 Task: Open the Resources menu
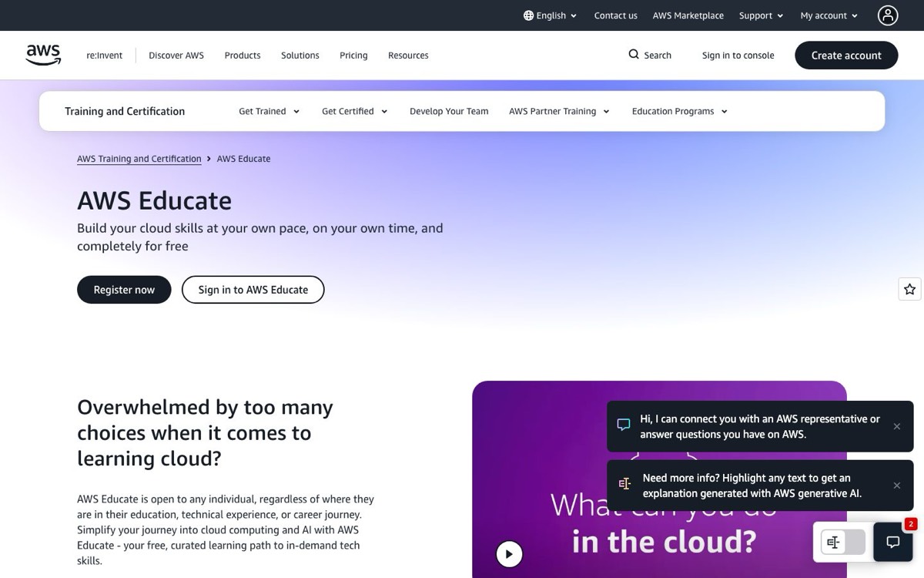click(x=408, y=55)
